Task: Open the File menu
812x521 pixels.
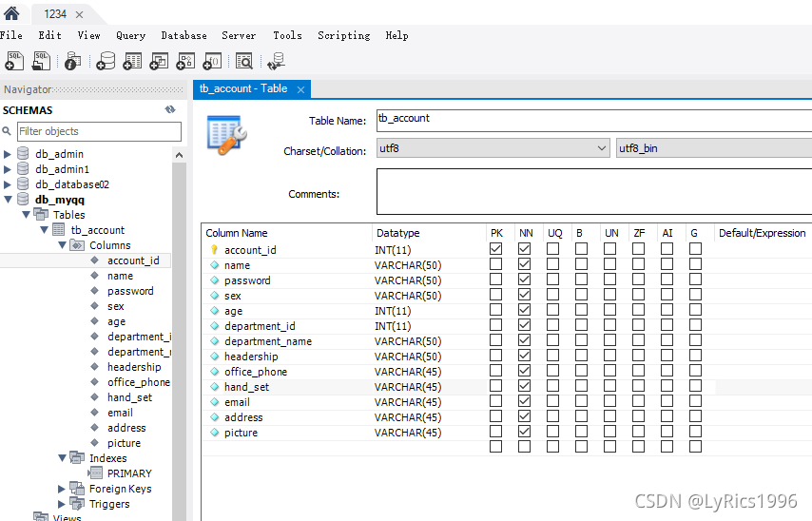Action: pos(10,35)
